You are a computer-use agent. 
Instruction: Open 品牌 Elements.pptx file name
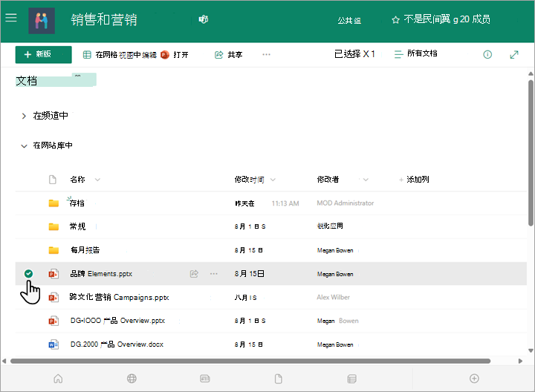click(101, 274)
